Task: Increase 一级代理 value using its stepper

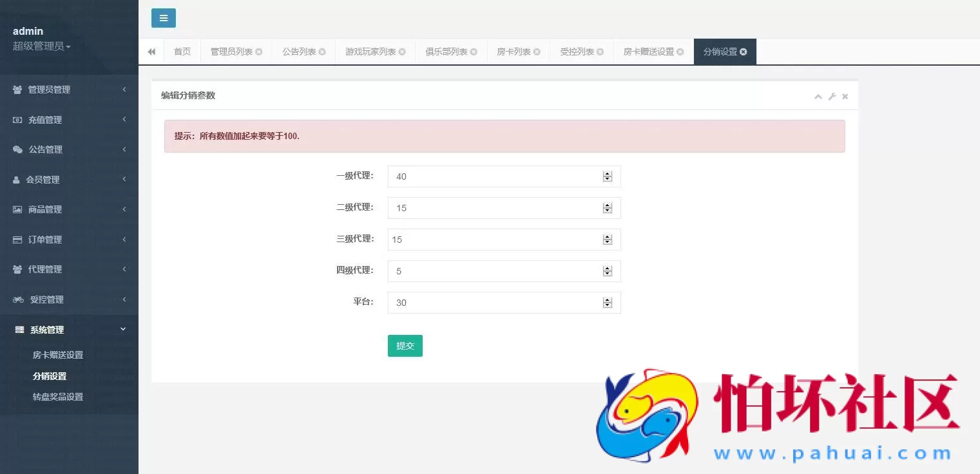Action: pyautogui.click(x=607, y=173)
